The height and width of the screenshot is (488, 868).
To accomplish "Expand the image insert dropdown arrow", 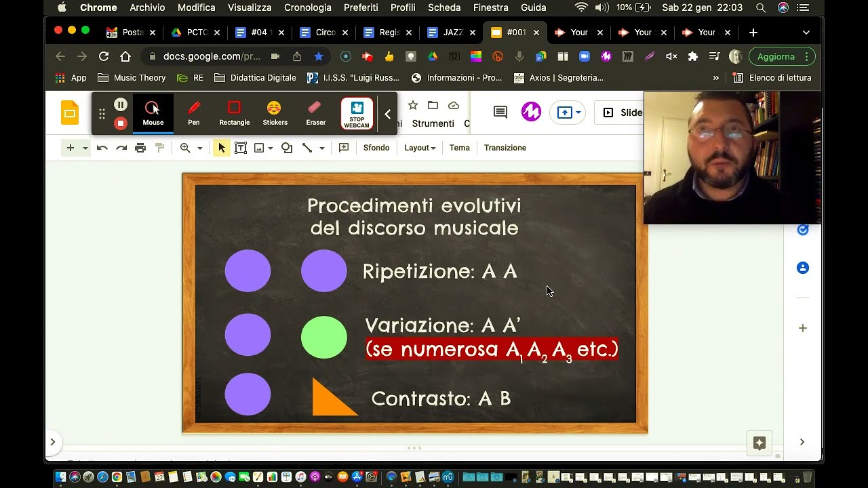I will point(271,148).
